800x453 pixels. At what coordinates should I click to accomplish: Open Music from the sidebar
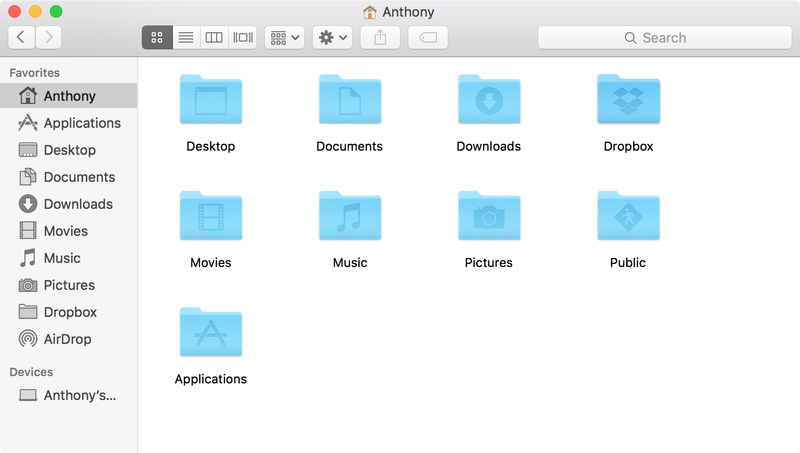[69, 258]
